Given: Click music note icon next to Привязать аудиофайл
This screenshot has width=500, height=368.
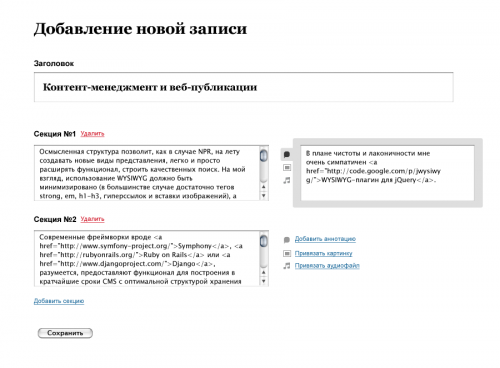Looking at the screenshot, I should tap(287, 266).
